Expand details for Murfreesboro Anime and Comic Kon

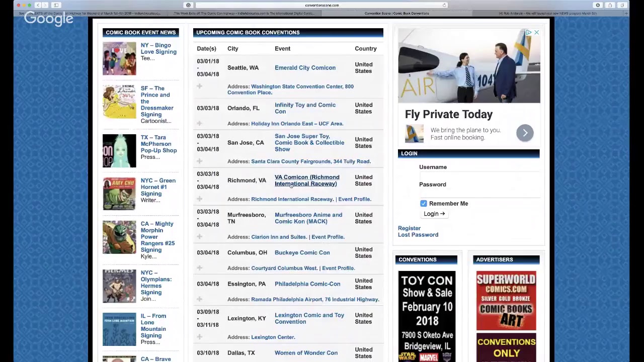coord(199,237)
